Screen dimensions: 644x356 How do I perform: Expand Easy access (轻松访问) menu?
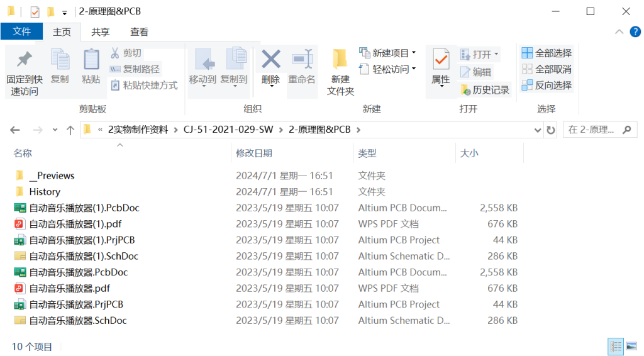coord(414,69)
